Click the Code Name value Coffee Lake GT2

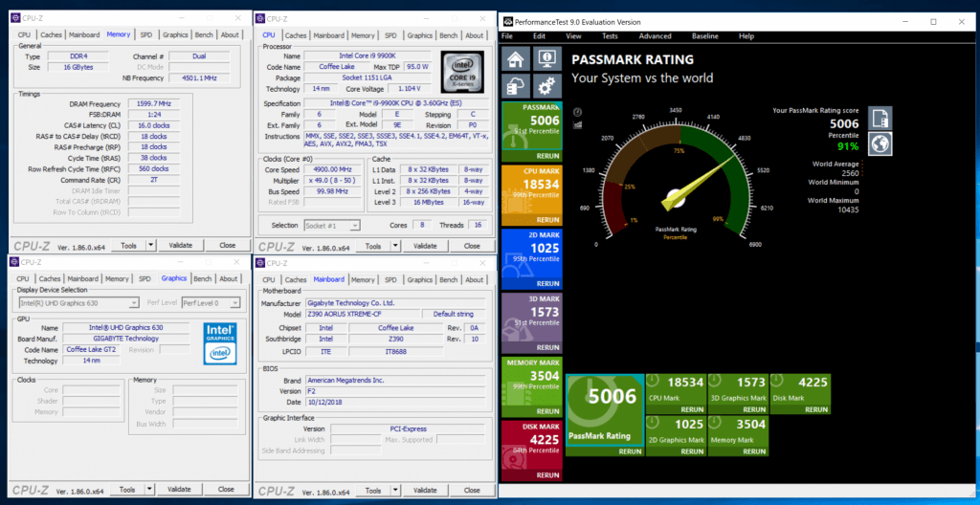tap(92, 349)
